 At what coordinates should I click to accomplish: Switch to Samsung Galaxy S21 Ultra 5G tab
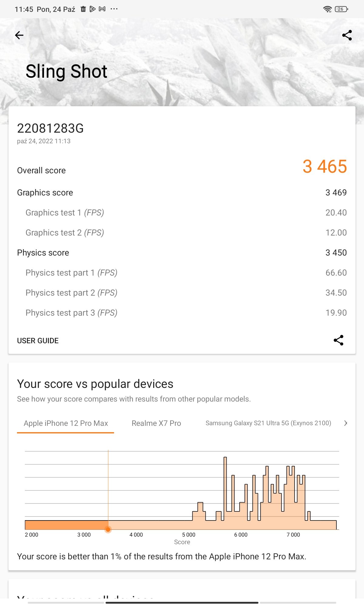coord(268,423)
